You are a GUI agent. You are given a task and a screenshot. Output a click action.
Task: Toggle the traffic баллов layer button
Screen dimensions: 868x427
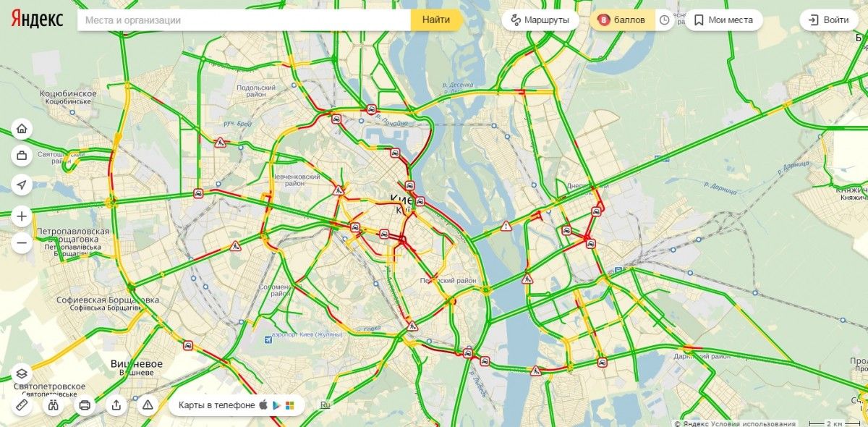pyautogui.click(x=622, y=20)
